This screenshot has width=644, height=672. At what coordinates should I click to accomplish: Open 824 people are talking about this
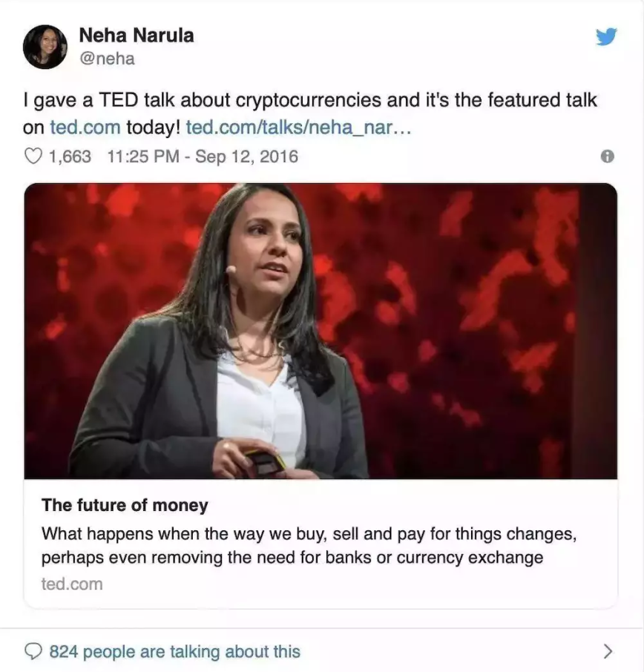click(175, 651)
